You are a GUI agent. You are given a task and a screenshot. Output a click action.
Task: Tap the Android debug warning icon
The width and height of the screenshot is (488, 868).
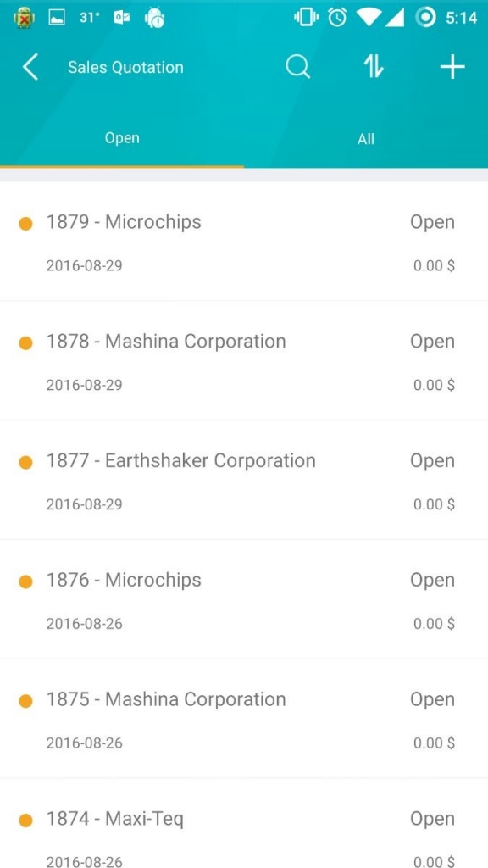[154, 19]
